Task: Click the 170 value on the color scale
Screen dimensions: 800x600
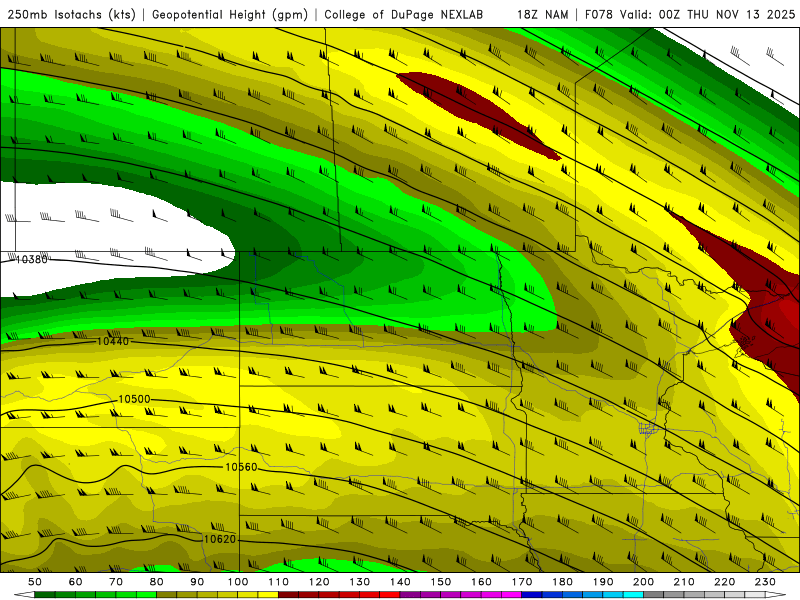Action: tap(522, 582)
